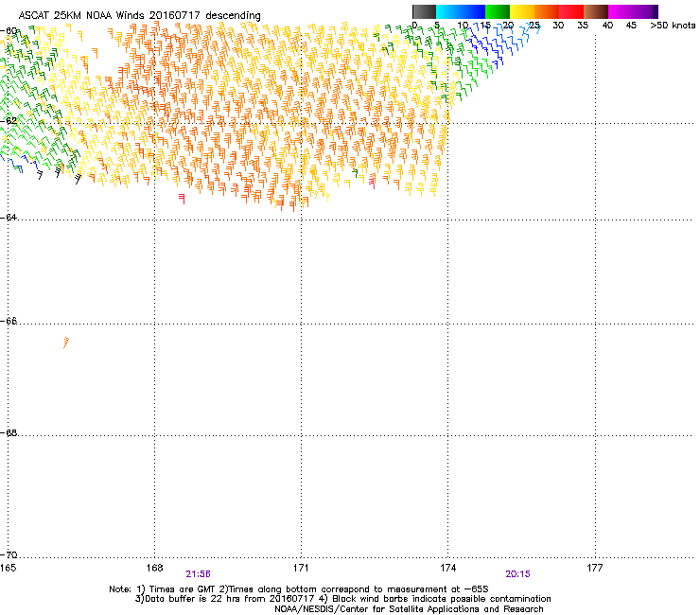Viewport: 700px width, 615px height.
Task: Click the orange 25-30 knots color bar segment
Action: [x=547, y=11]
